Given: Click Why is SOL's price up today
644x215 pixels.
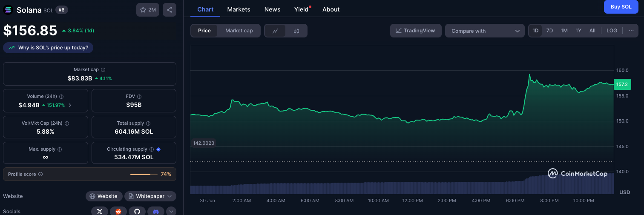Looking at the screenshot, I should pos(48,48).
